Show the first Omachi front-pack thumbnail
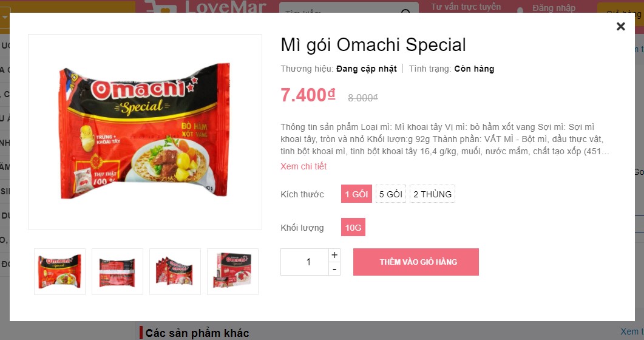 pyautogui.click(x=59, y=271)
